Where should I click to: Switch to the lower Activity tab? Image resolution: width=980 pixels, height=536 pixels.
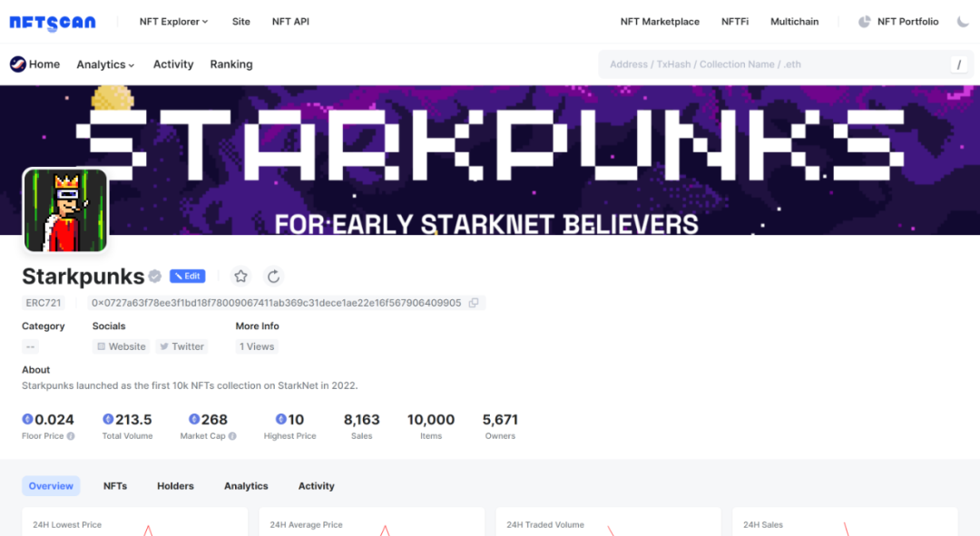pos(317,486)
